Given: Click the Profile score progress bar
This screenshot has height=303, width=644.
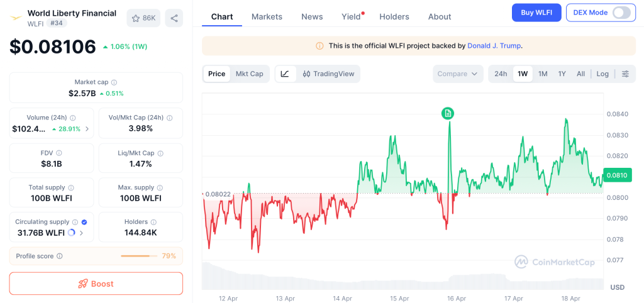Looking at the screenshot, I should [x=139, y=256].
